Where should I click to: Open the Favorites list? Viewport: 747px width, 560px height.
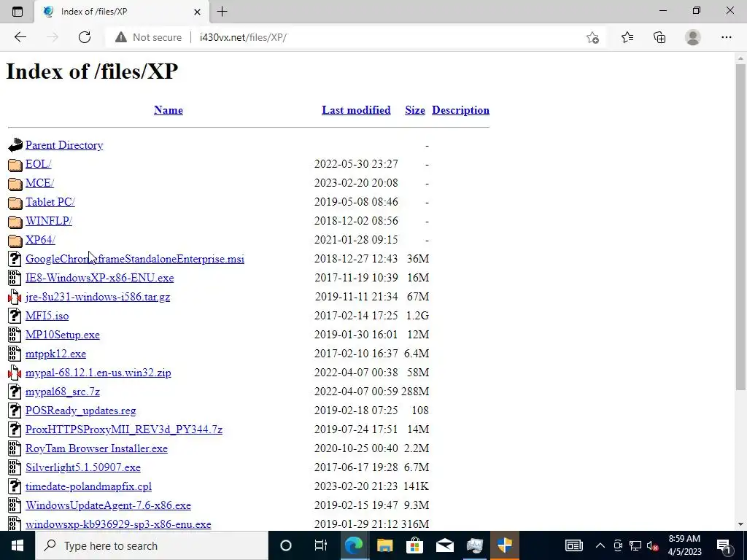click(627, 37)
